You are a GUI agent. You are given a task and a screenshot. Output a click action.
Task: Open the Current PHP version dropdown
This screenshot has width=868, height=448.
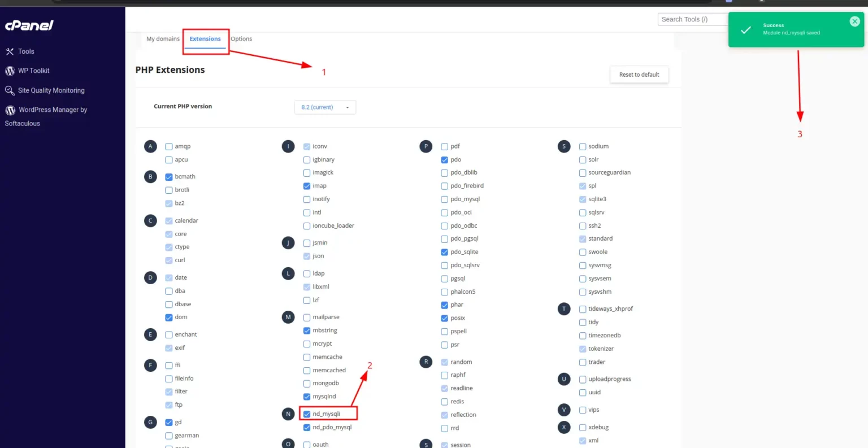[325, 107]
